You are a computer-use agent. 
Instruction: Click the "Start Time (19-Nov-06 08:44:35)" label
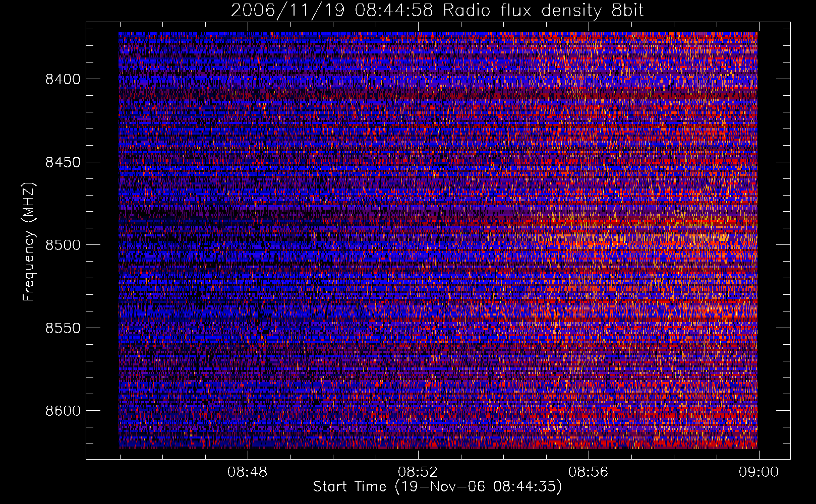[437, 487]
